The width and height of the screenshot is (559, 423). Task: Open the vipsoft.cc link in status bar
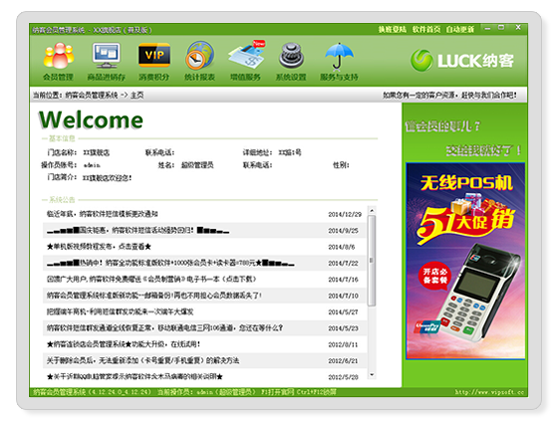coord(489,392)
